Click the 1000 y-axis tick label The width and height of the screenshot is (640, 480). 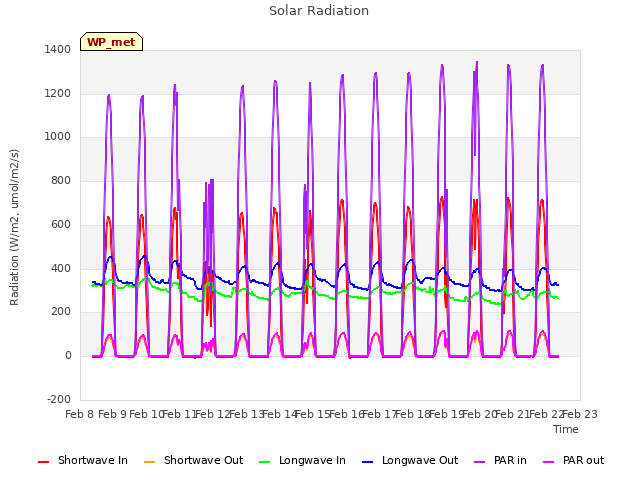(x=58, y=137)
